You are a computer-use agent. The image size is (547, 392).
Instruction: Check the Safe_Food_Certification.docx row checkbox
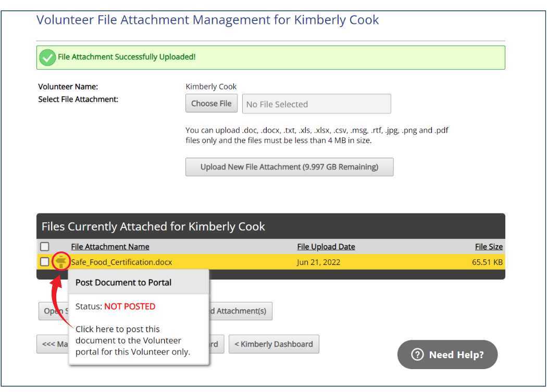[45, 261]
